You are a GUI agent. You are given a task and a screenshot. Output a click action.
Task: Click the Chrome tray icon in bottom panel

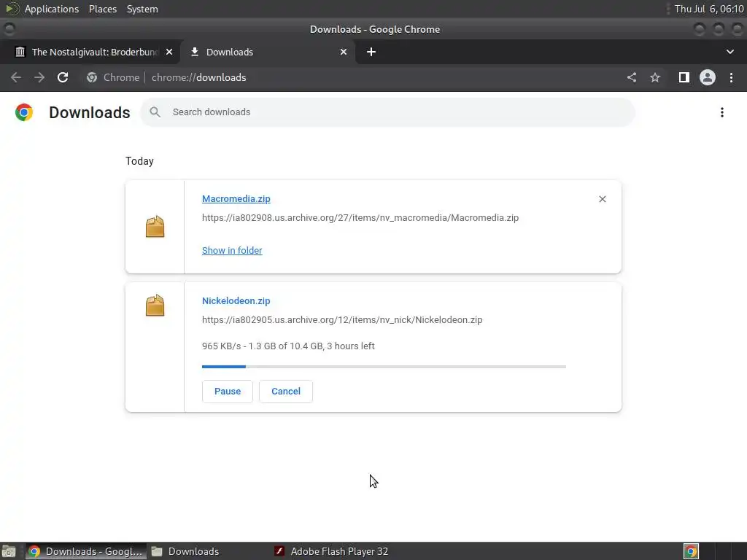(x=691, y=551)
